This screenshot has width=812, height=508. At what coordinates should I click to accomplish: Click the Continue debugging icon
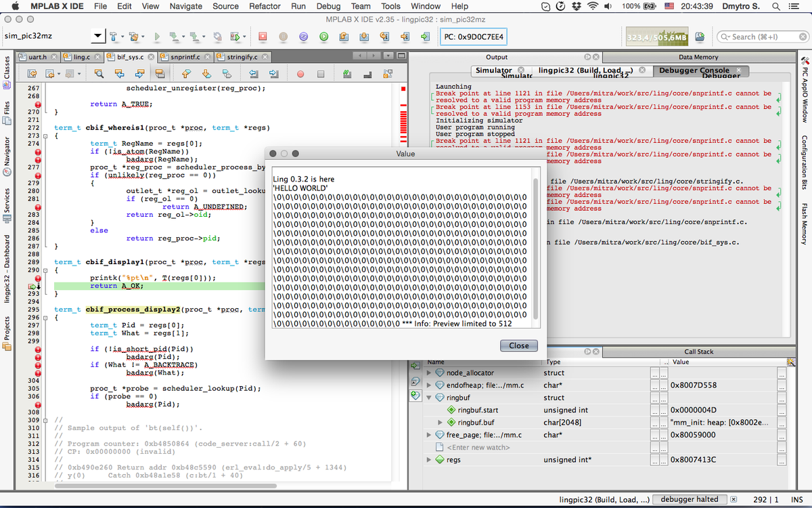tap(323, 37)
